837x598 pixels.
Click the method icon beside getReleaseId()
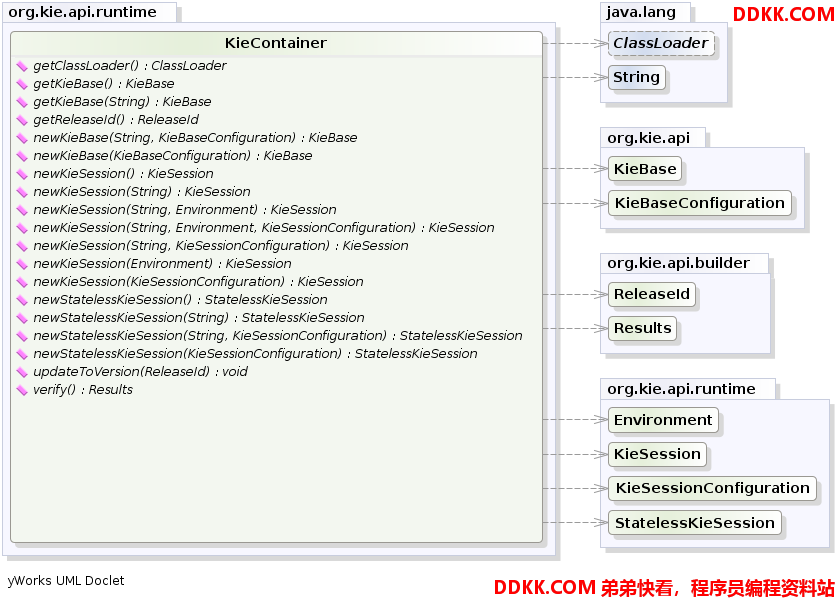(x=22, y=120)
